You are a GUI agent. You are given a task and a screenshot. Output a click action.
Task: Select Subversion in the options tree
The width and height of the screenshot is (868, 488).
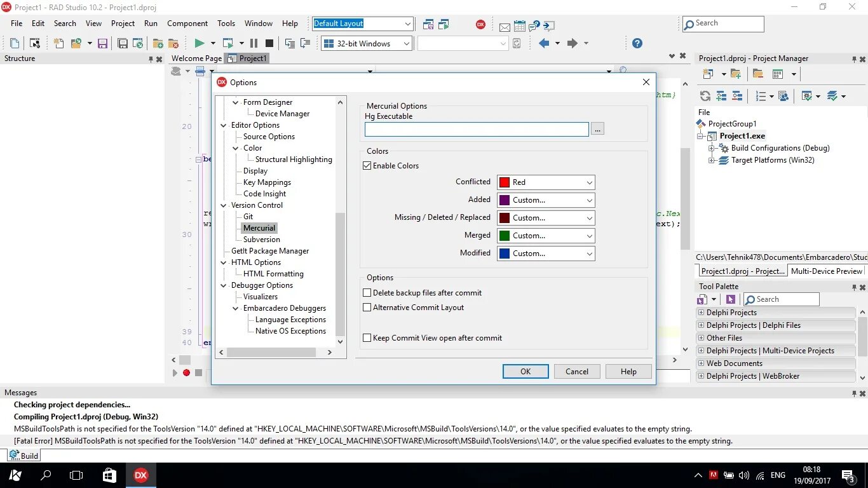[261, 240]
